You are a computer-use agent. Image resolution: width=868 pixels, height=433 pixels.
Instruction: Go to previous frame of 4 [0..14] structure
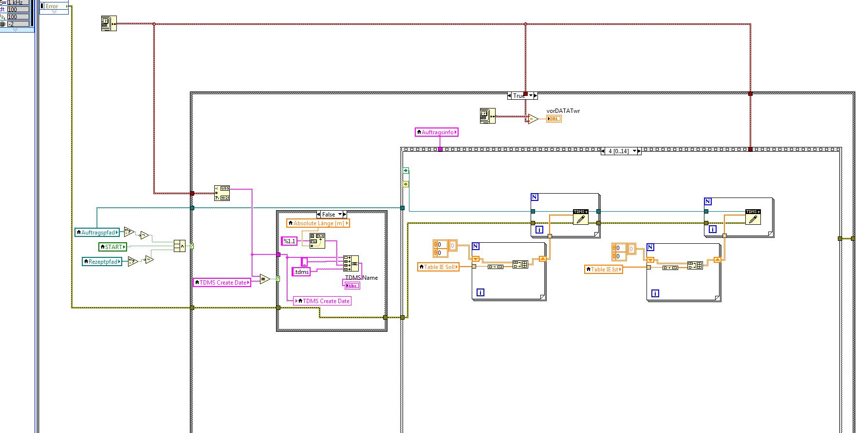pos(604,151)
